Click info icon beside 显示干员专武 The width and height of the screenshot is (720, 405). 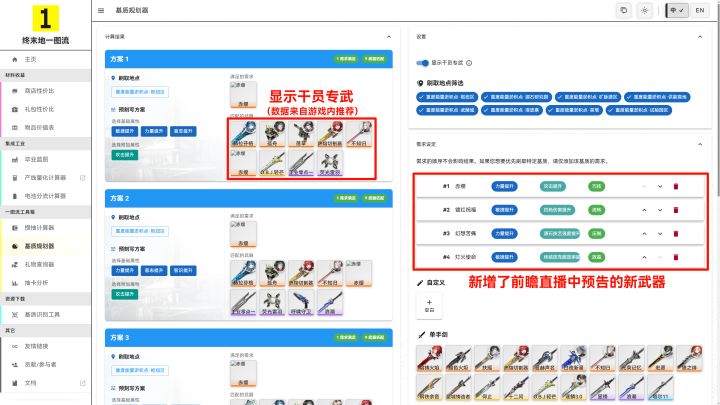tap(469, 63)
